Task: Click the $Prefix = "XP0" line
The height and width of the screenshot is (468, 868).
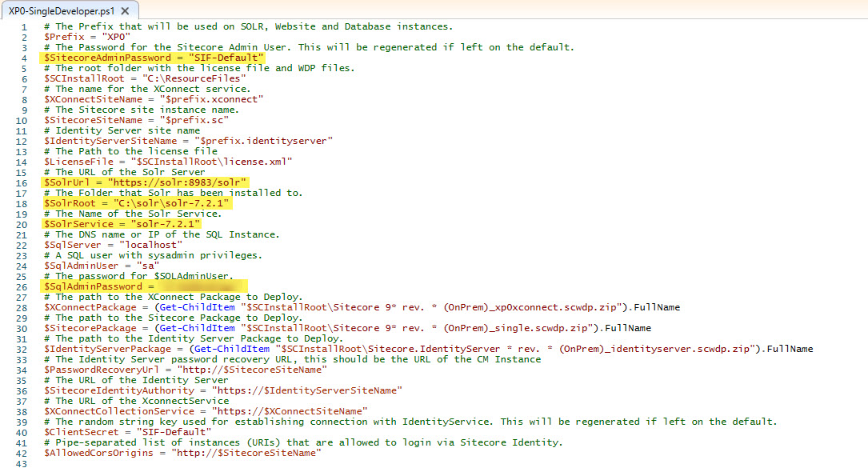Action: point(87,37)
